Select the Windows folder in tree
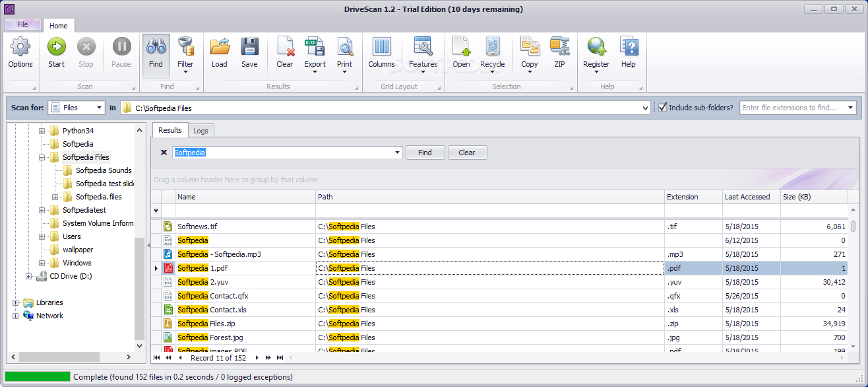The image size is (868, 387). pyautogui.click(x=77, y=263)
